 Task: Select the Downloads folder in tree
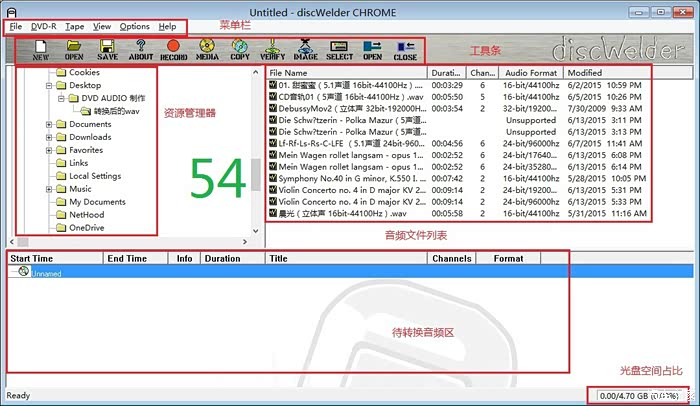click(x=90, y=137)
